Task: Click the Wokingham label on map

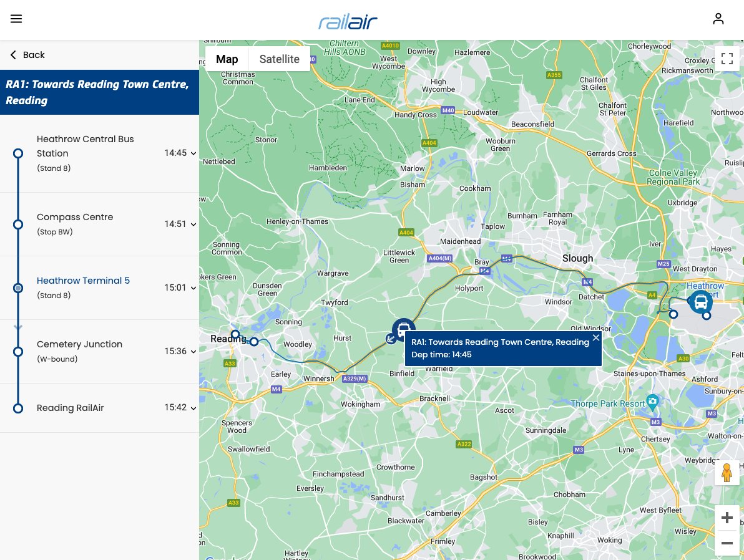Action: coord(360,404)
